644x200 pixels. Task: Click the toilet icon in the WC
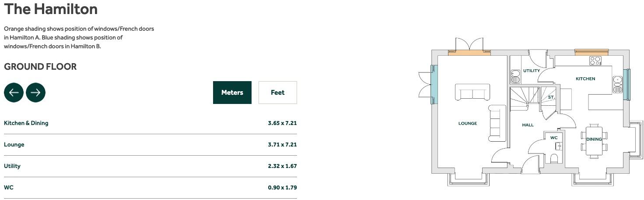click(x=554, y=158)
